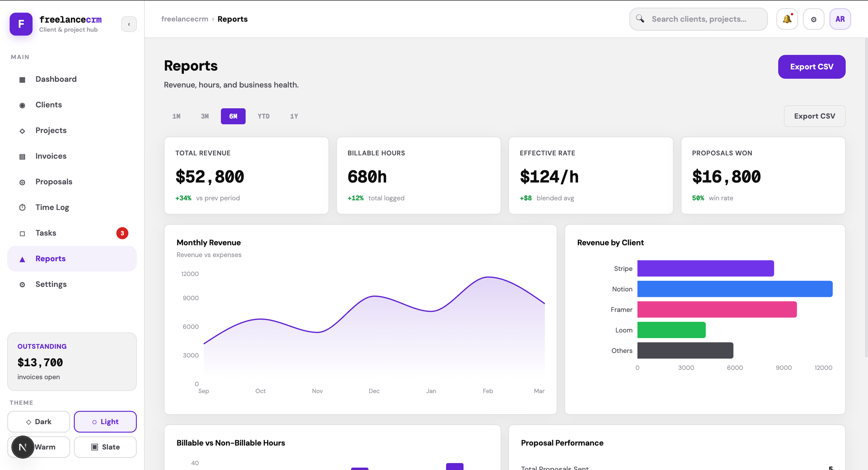Select the Clients sidebar icon
This screenshot has width=868, height=470.
coord(22,105)
